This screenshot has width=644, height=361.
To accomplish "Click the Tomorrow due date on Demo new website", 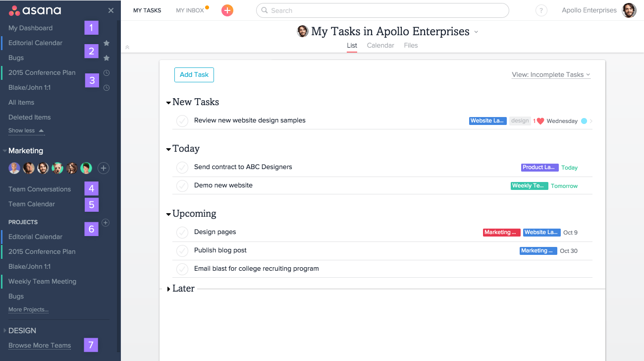I will pos(564,186).
